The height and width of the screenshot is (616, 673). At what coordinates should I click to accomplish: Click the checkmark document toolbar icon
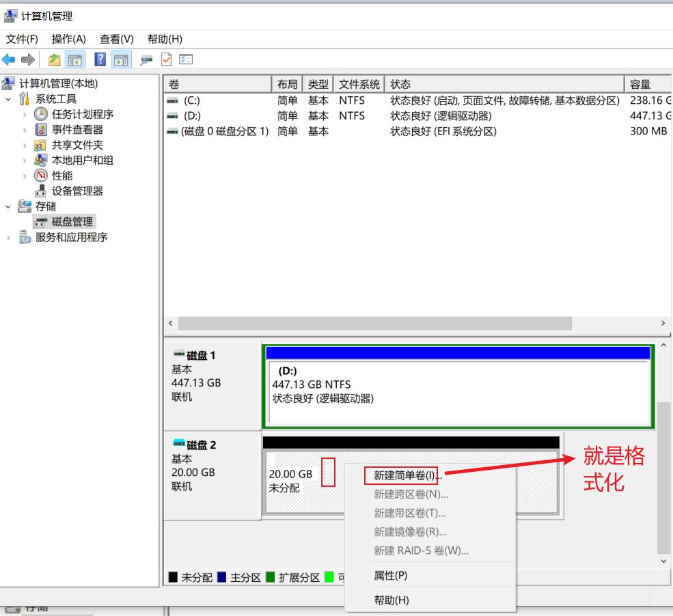166,60
